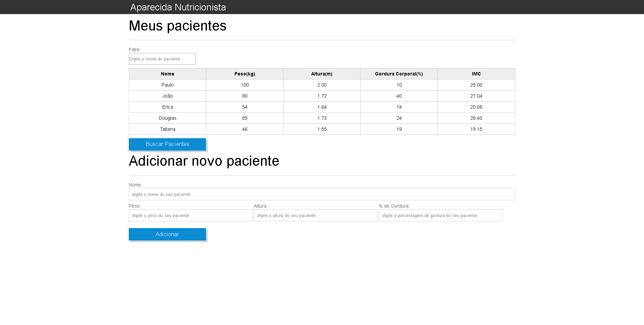This screenshot has height=325, width=644.
Task: Click the Adicionar novo paciente heading
Action: (x=204, y=161)
